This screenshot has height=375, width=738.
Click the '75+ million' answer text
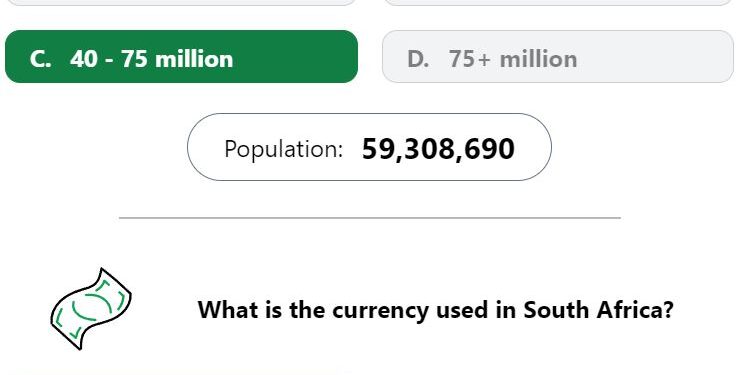pos(513,59)
